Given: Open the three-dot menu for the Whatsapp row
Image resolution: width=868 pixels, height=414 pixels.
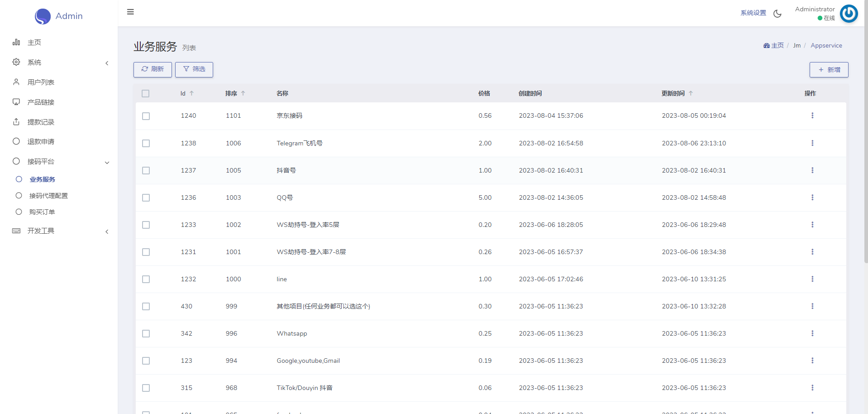Looking at the screenshot, I should [x=812, y=333].
